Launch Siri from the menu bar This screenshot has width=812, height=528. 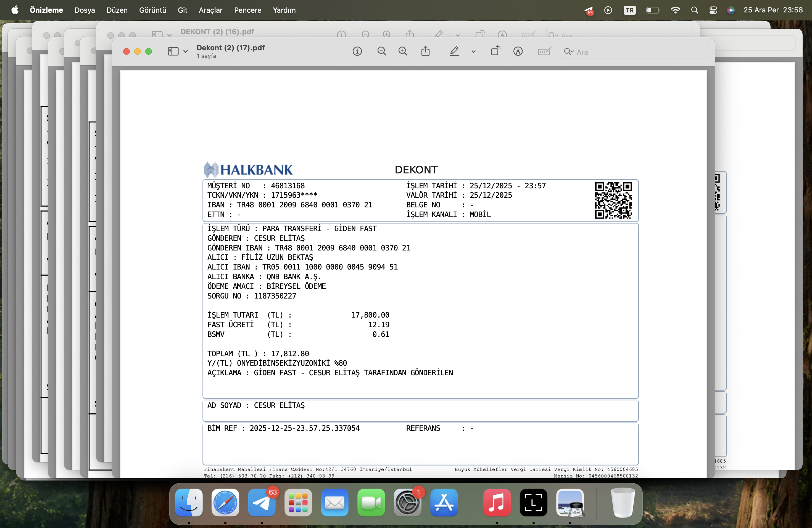click(x=731, y=10)
